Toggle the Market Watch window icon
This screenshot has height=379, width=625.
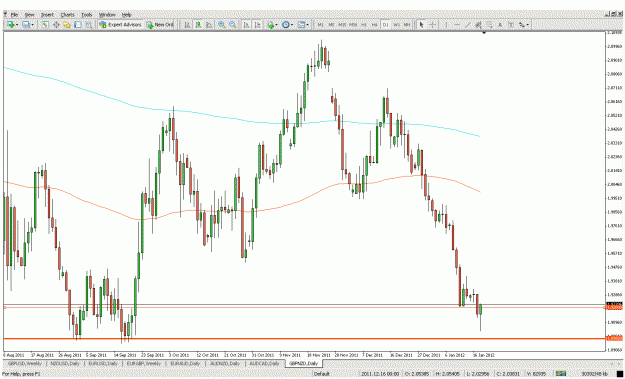pyautogui.click(x=45, y=25)
